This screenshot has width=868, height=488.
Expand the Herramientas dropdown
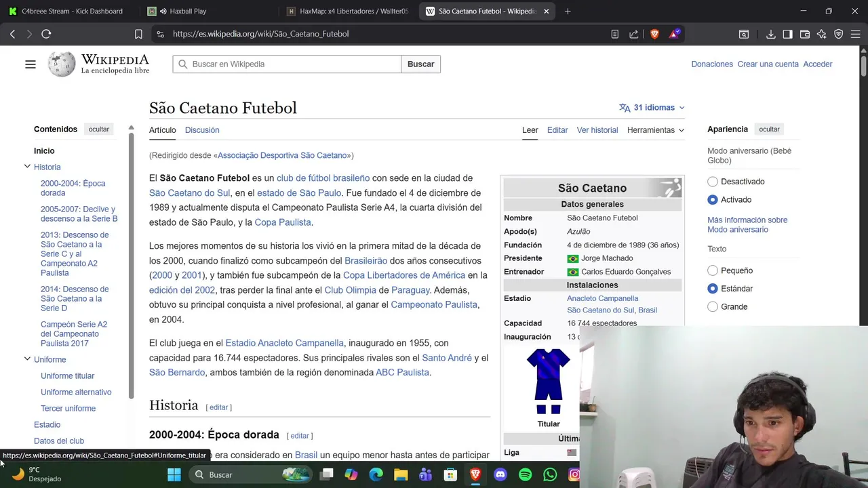tap(656, 130)
